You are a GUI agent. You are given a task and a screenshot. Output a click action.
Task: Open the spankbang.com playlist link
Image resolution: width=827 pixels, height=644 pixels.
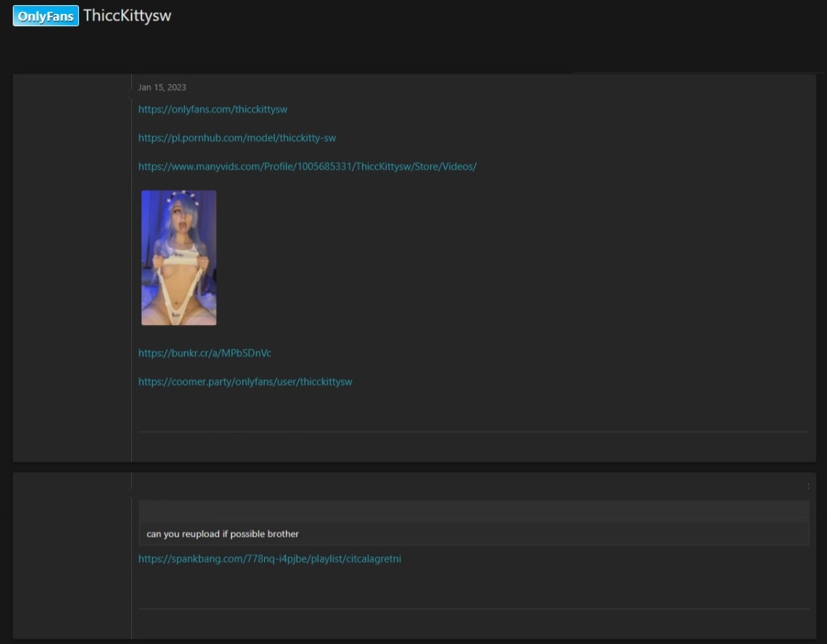click(270, 559)
